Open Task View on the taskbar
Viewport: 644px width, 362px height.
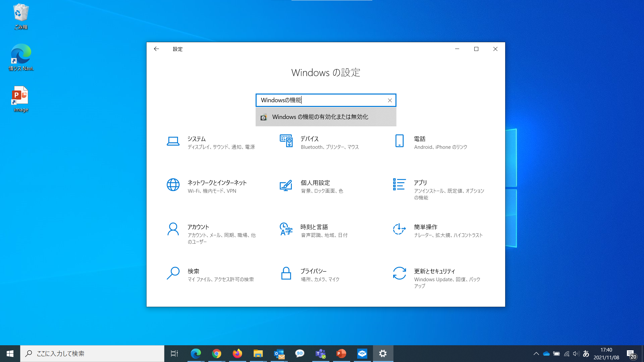pyautogui.click(x=174, y=354)
